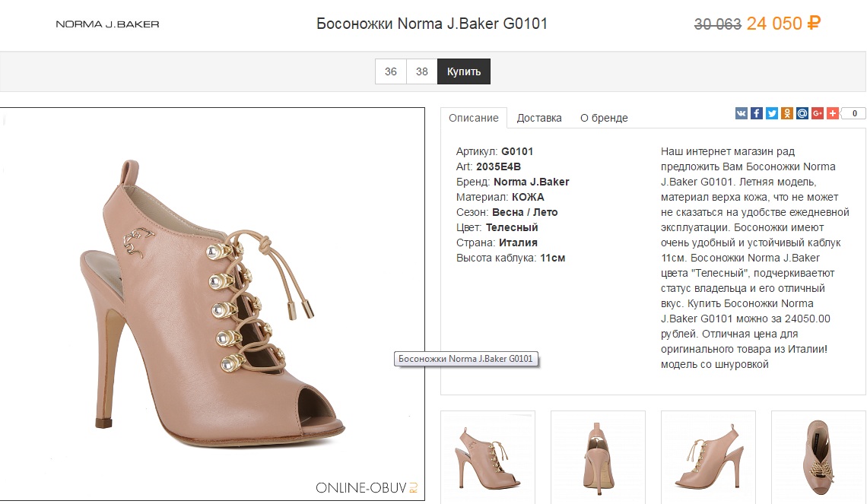Image resolution: width=867 pixels, height=504 pixels.
Task: Click the share counter showing 0
Action: tap(854, 113)
